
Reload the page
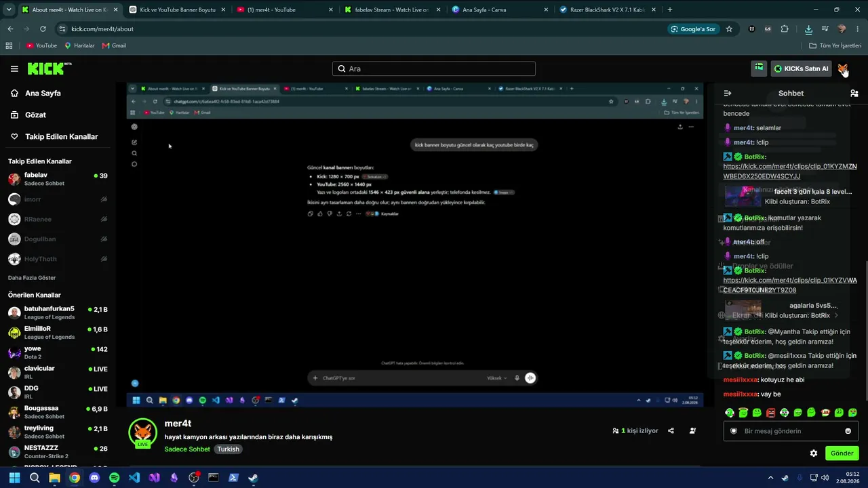(43, 29)
